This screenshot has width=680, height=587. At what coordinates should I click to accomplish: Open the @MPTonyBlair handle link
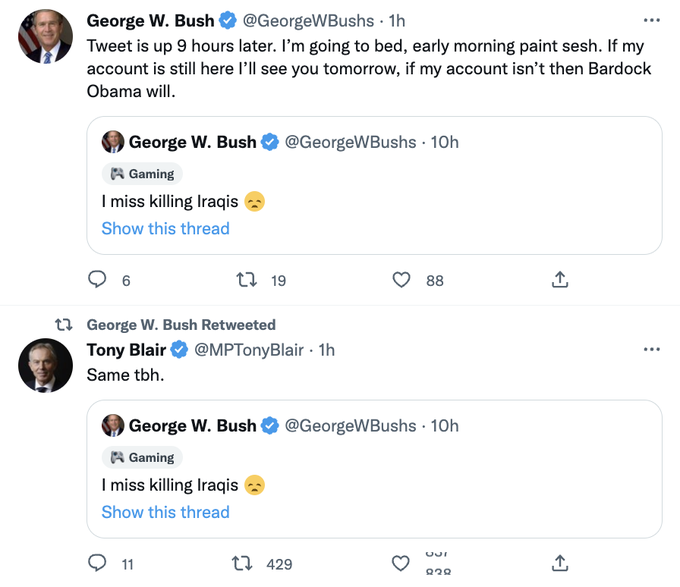pos(248,349)
